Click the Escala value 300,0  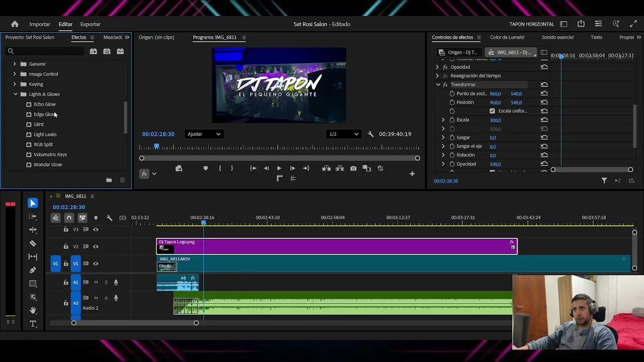[x=495, y=121]
